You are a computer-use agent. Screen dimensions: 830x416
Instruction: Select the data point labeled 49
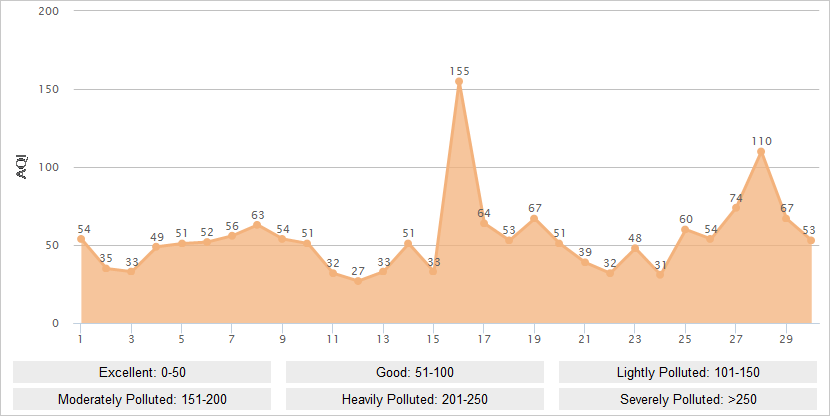coord(156,247)
